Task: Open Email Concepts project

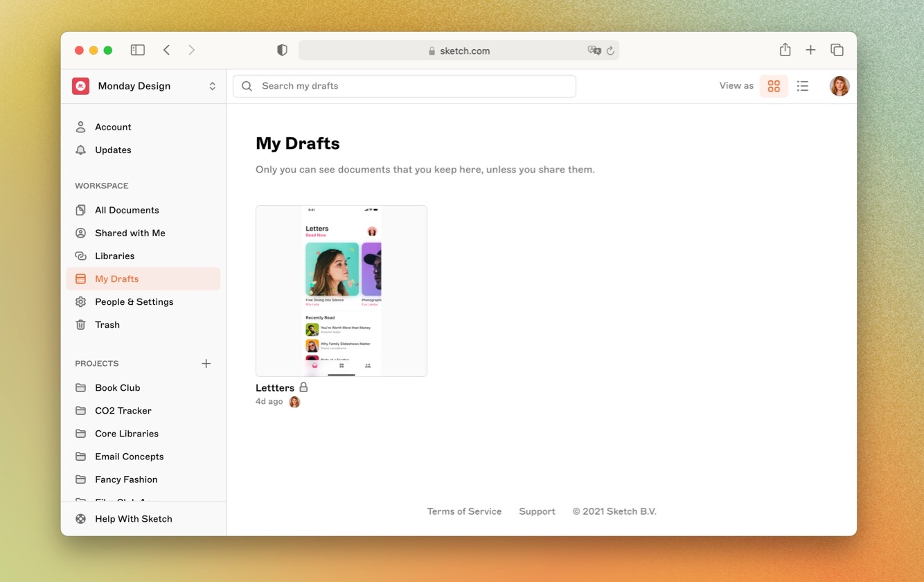Action: click(x=143, y=456)
